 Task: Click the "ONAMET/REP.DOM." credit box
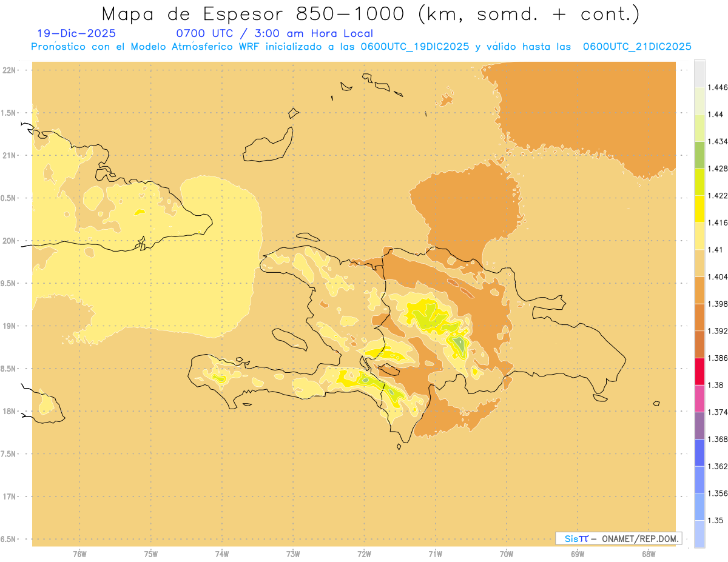(619, 538)
